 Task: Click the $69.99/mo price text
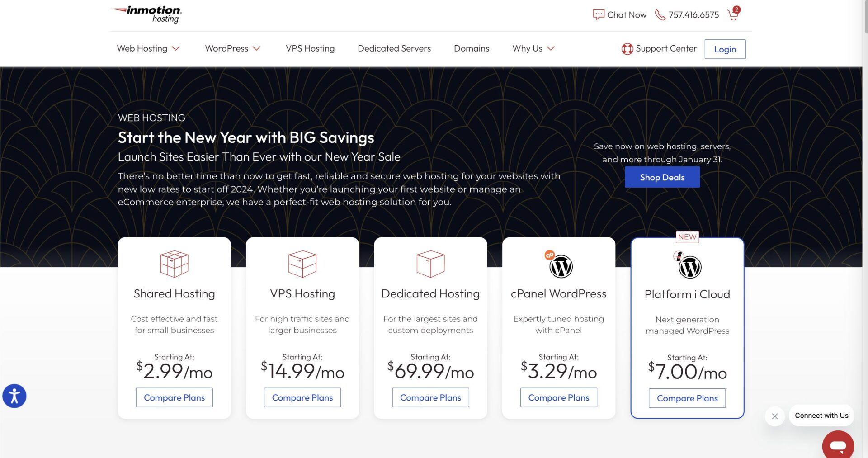[x=430, y=371]
